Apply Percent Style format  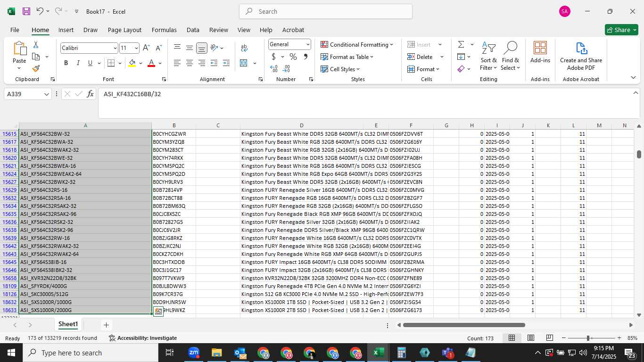[x=293, y=57]
